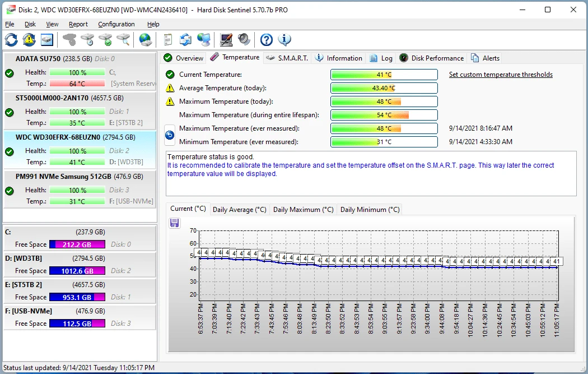The width and height of the screenshot is (588, 374).
Task: Open the Disk menu
Action: point(30,25)
